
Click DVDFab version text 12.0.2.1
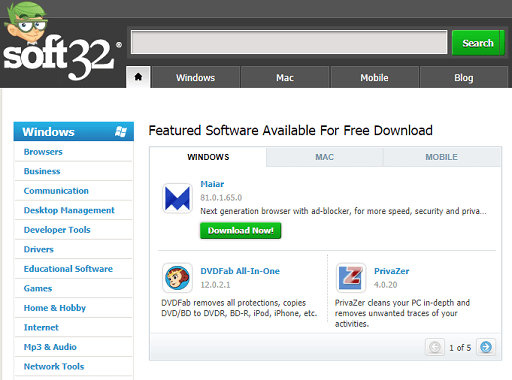[215, 285]
